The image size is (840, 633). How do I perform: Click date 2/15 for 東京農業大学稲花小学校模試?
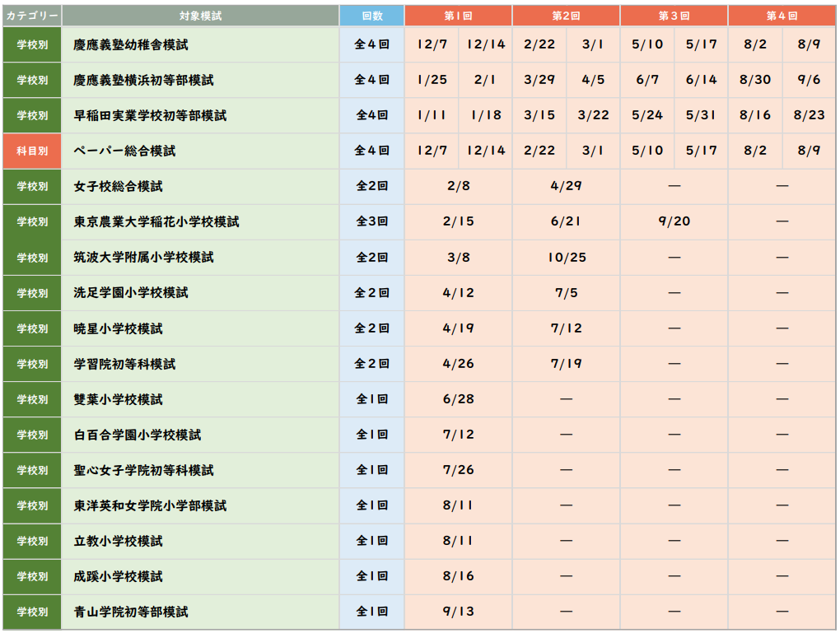pos(459,221)
